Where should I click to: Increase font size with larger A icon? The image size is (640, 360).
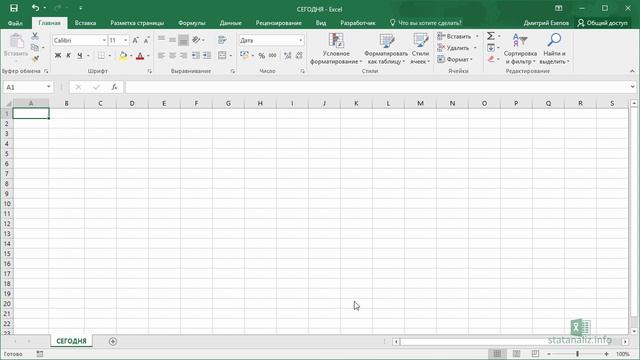pyautogui.click(x=136, y=40)
